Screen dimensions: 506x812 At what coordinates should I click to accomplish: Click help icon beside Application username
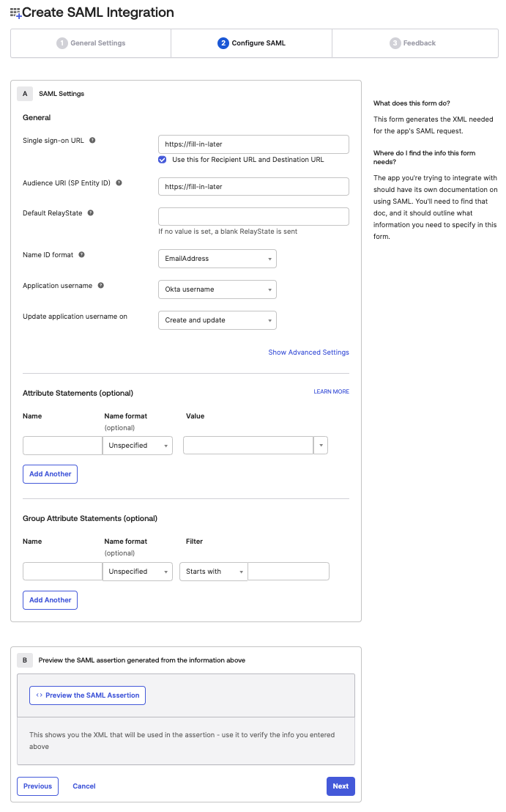coord(100,285)
